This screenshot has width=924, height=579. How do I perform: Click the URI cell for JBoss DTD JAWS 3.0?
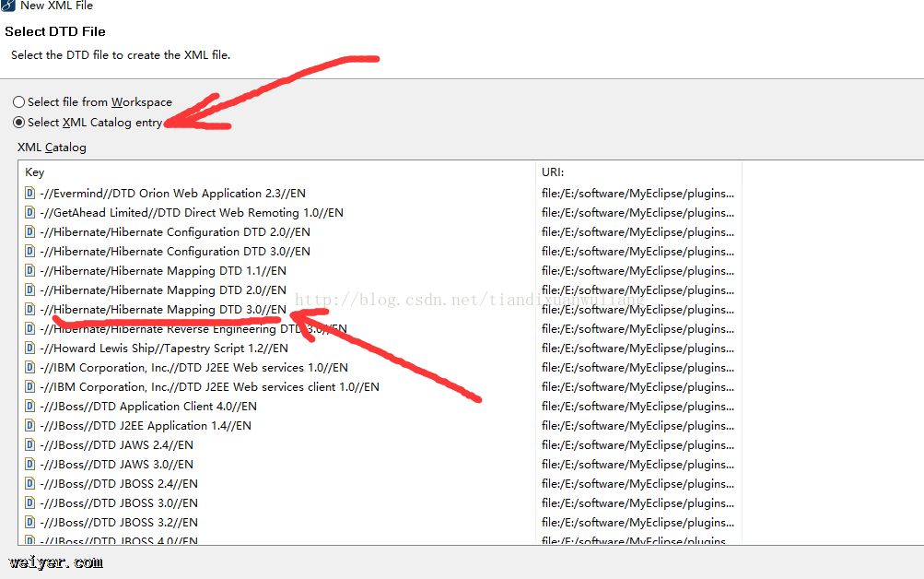click(x=638, y=465)
